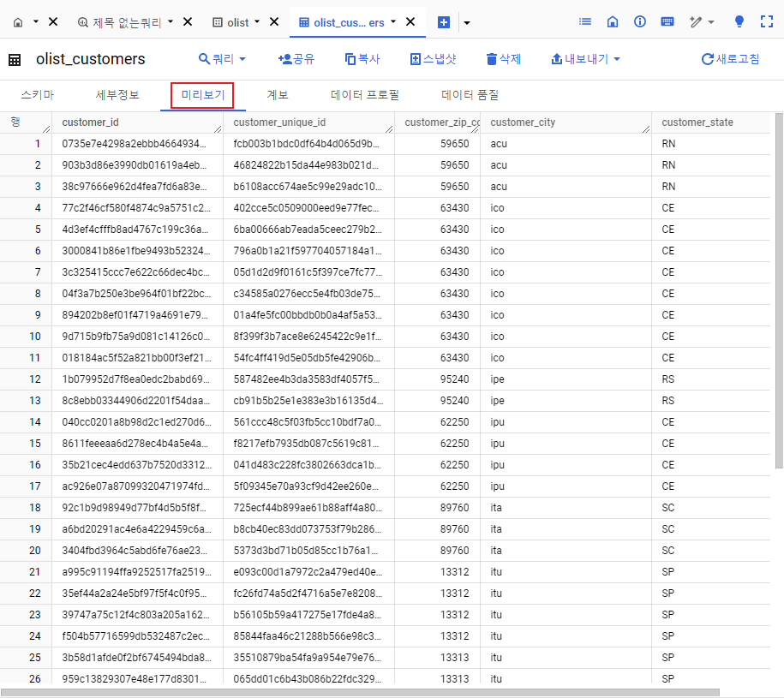Select zip code 13313 in row 25
Screen dimensions: 784x698
pyautogui.click(x=438, y=658)
